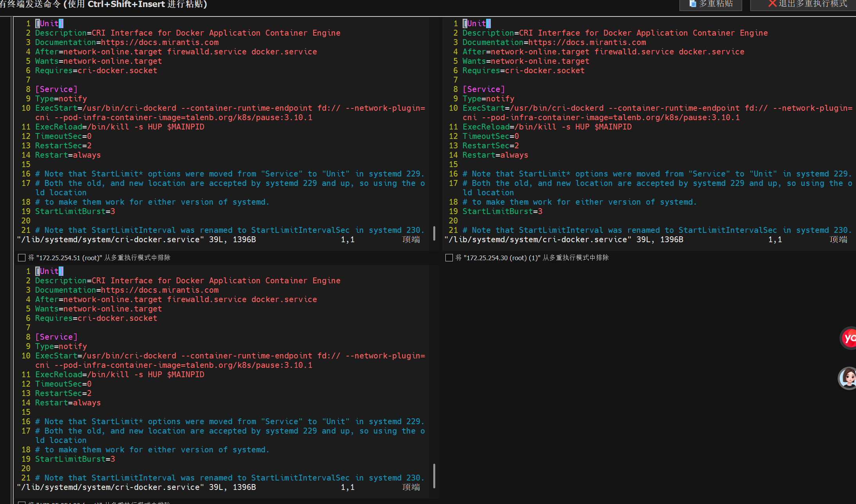Click '[Unit]' in the top-right terminal pane

(477, 23)
